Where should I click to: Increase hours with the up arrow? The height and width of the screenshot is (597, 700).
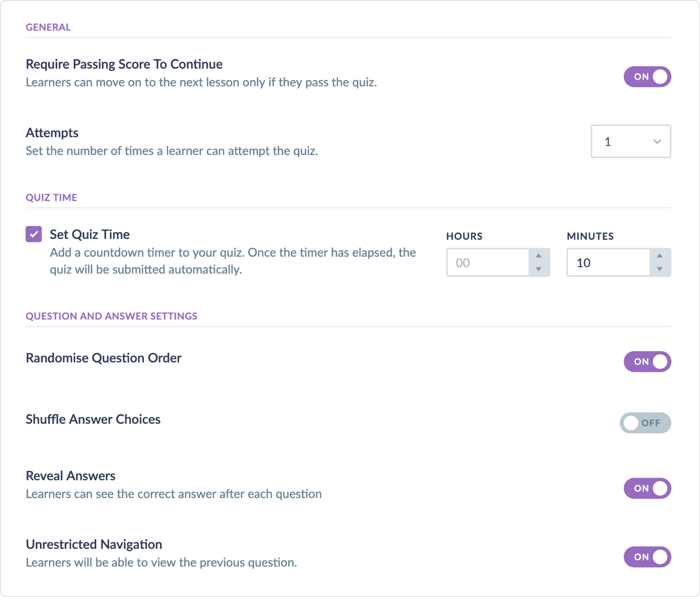click(539, 256)
